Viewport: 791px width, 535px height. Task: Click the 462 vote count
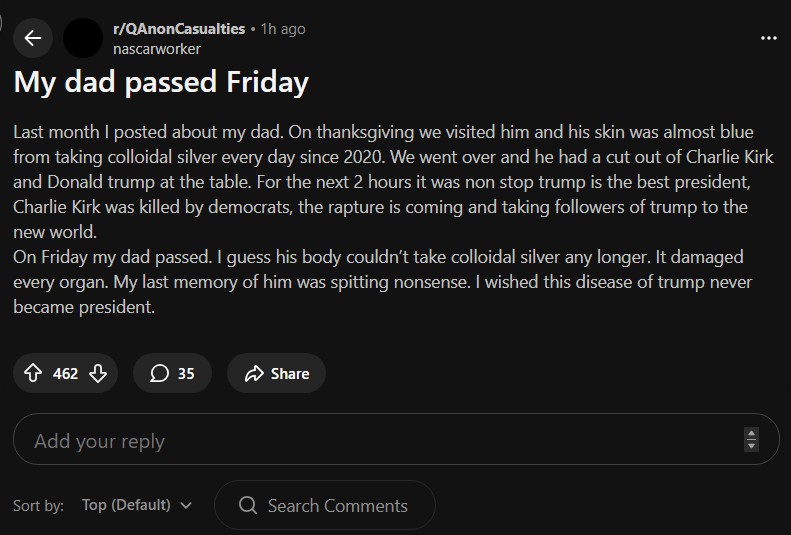coord(65,373)
